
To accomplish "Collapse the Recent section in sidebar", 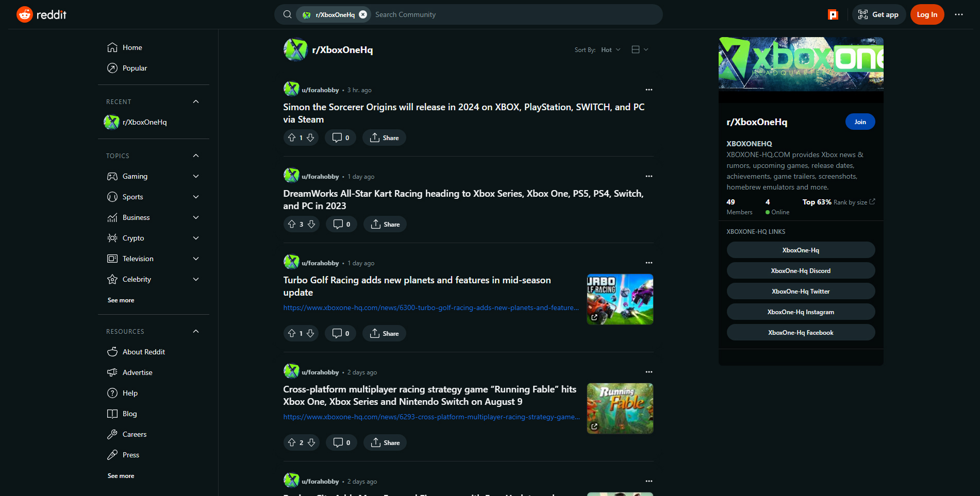I will coord(196,101).
